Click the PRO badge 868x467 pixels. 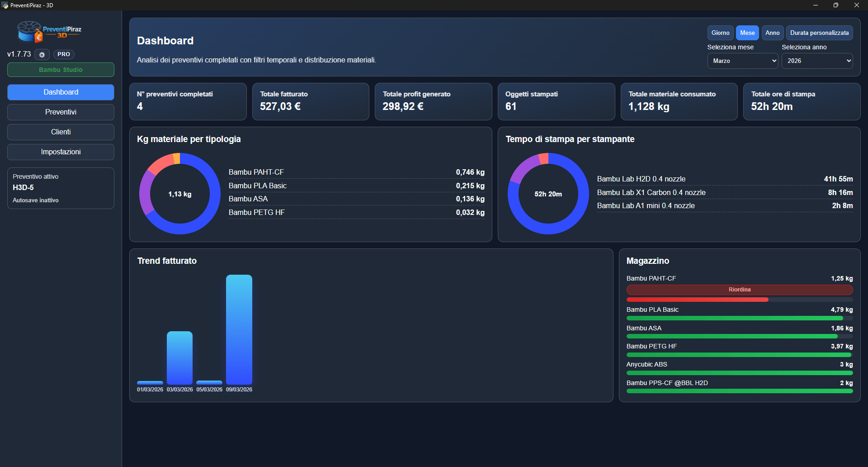64,54
